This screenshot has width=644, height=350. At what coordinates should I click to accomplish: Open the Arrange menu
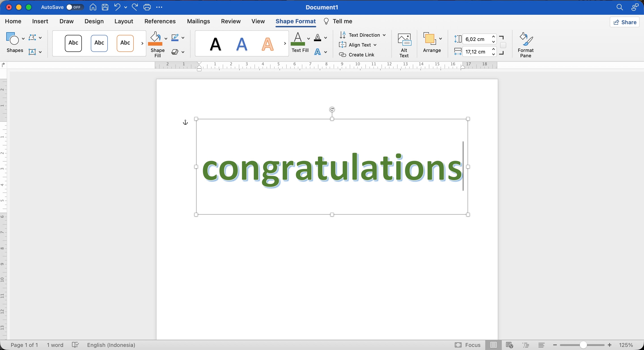coord(432,42)
